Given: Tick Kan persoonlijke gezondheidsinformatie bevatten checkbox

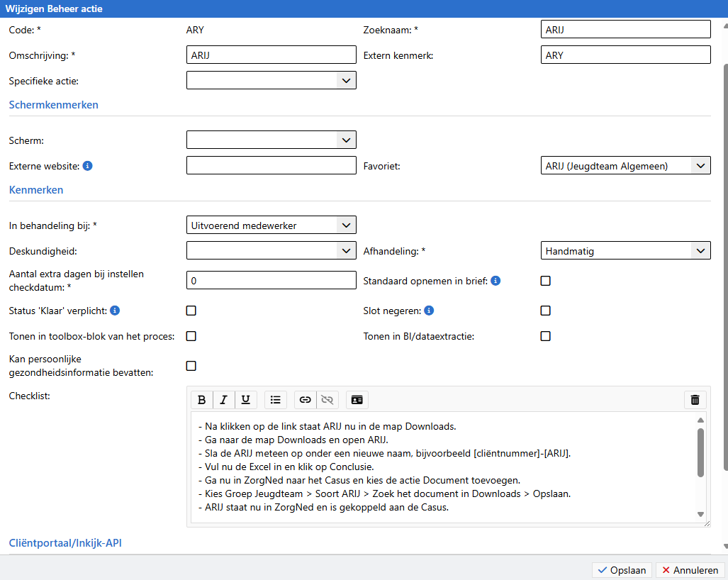Looking at the screenshot, I should pos(191,366).
